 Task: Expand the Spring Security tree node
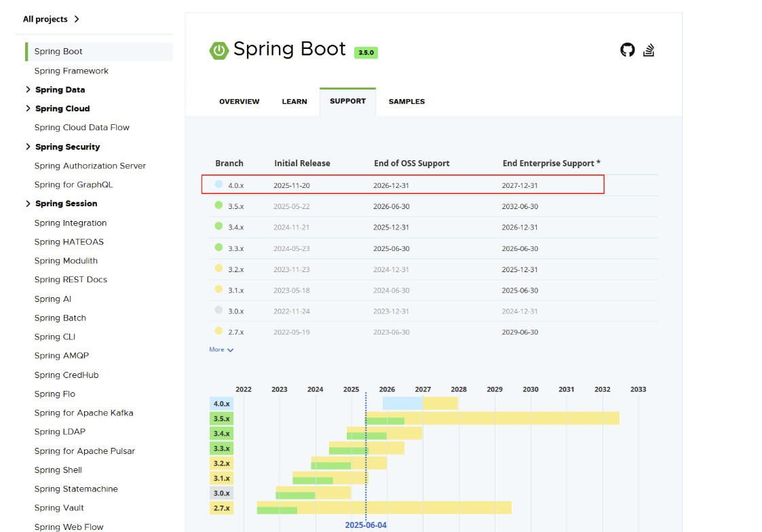pyautogui.click(x=28, y=147)
